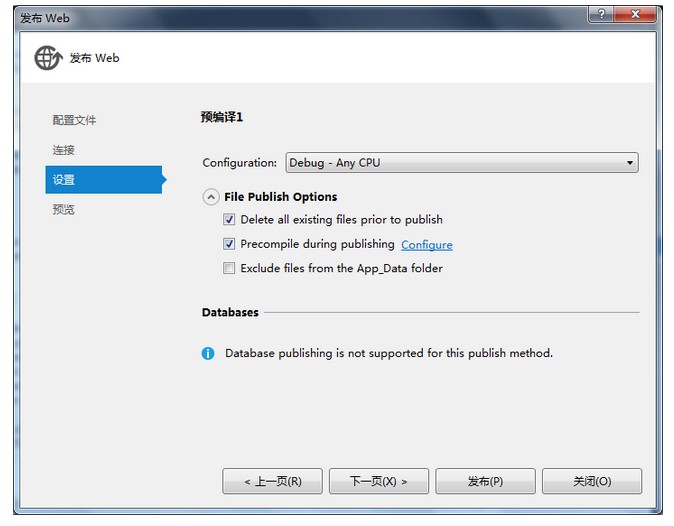Go to the 连接 step

64,150
